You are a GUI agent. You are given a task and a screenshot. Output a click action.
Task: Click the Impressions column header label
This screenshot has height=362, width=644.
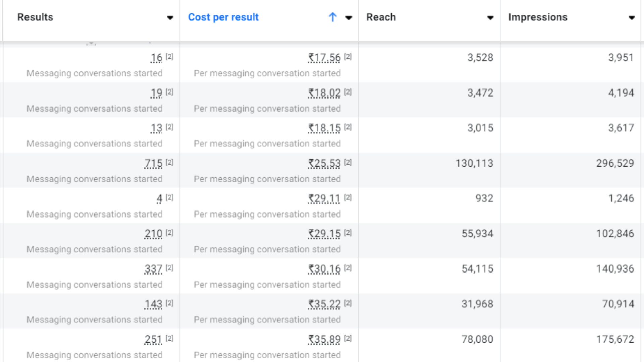(x=538, y=17)
